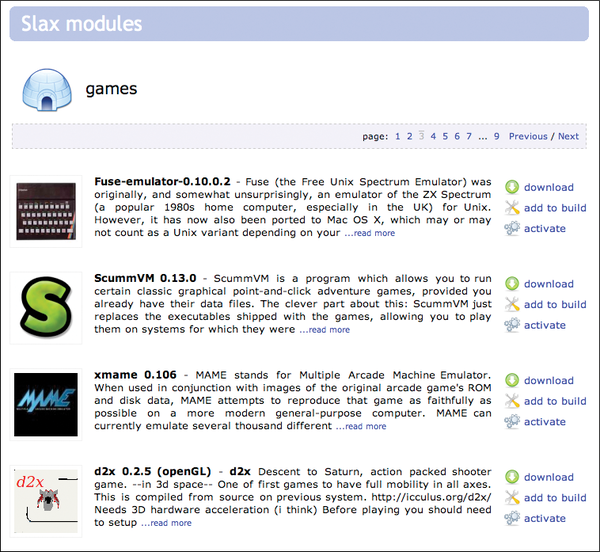This screenshot has height=552, width=600.
Task: Click the Fuse-emulator-0.10.0.2 title
Action: point(163,181)
